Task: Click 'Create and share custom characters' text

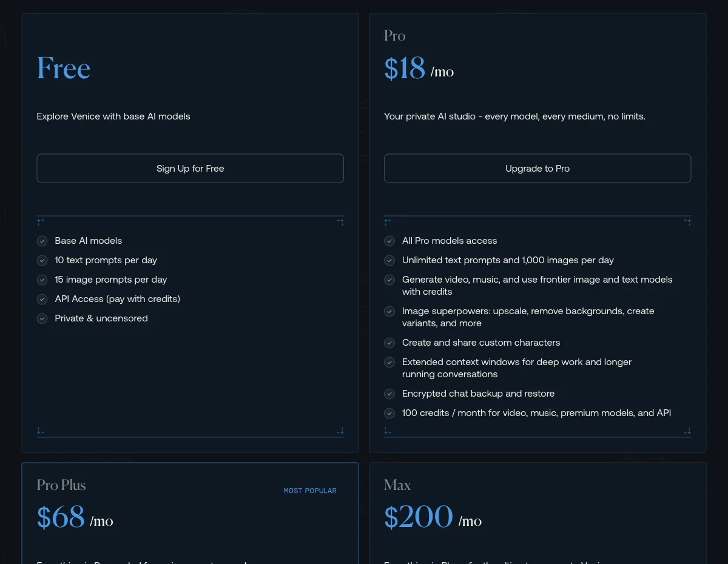Action: (x=481, y=343)
